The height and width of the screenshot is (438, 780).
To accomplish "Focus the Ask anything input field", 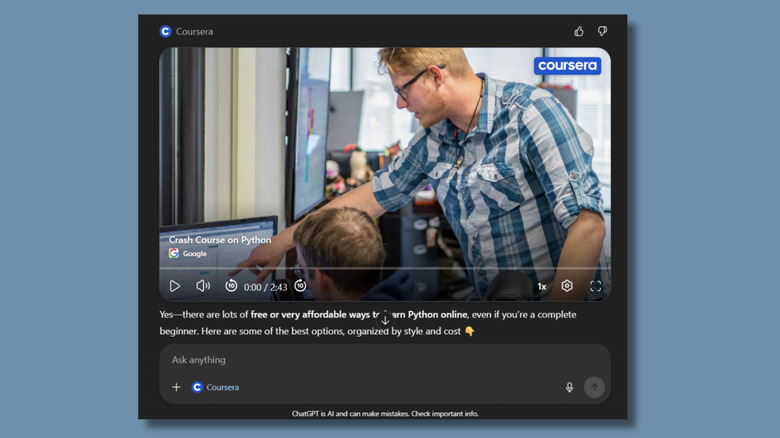I will (x=385, y=360).
